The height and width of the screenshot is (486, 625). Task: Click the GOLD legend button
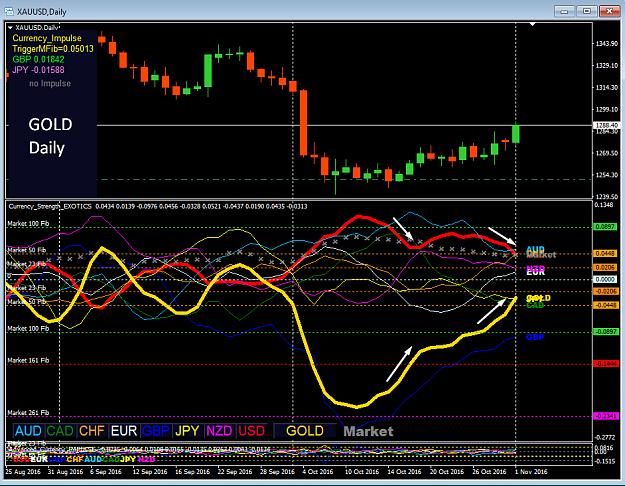tap(305, 431)
